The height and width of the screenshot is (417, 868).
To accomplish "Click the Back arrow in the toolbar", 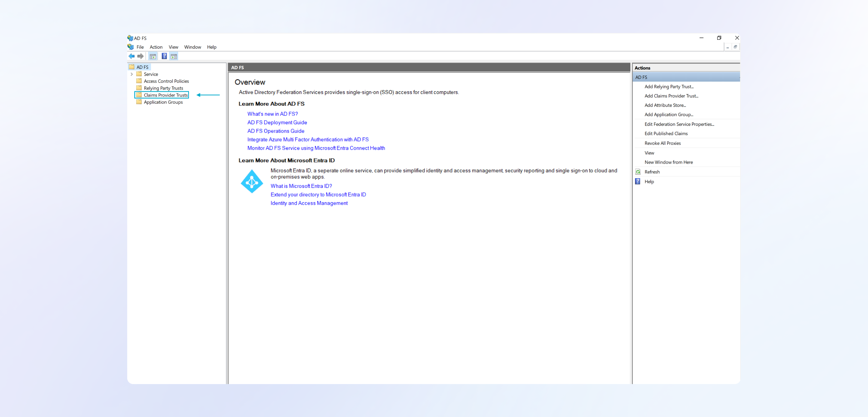I will click(132, 56).
